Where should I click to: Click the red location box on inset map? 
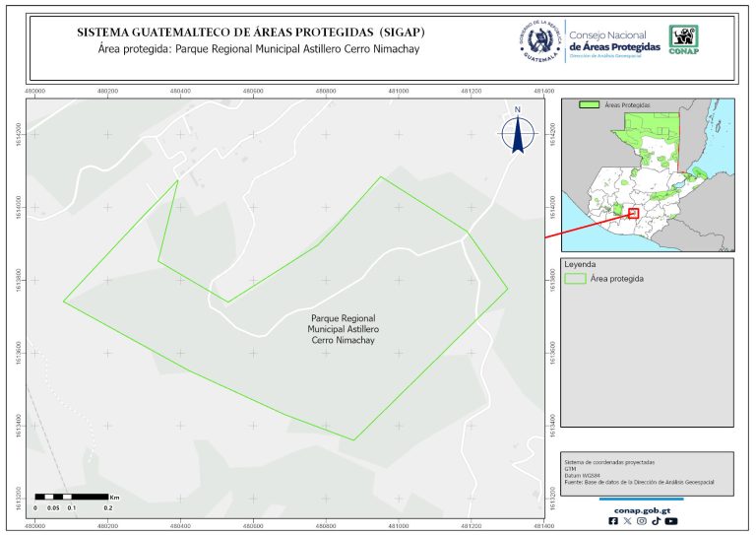[634, 213]
